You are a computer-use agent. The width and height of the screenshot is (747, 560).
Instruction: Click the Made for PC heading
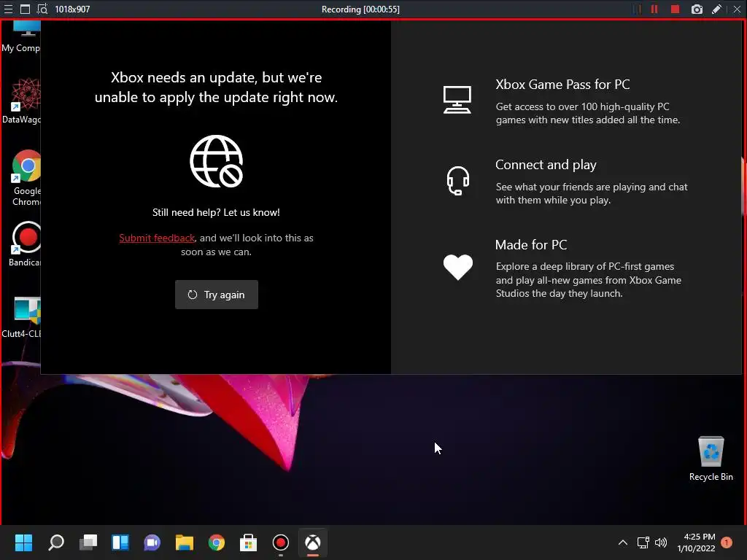(531, 245)
